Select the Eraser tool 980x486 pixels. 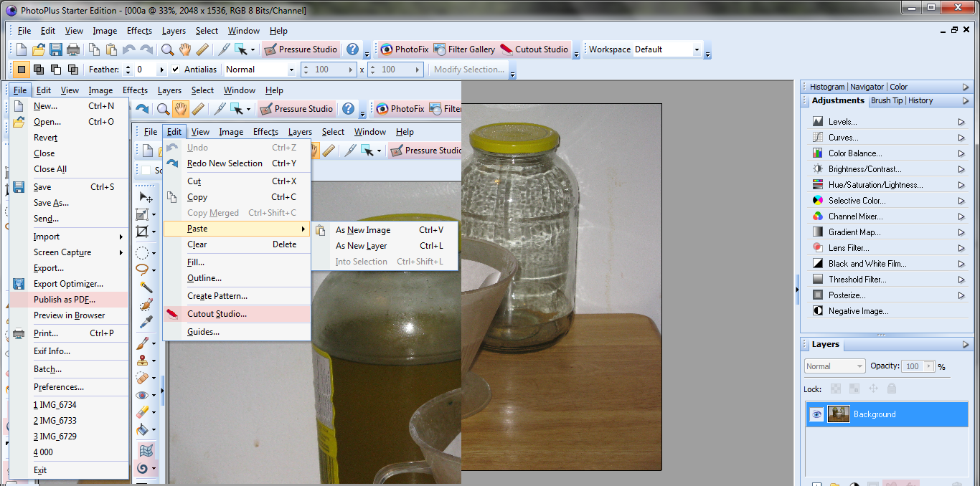[x=143, y=412]
